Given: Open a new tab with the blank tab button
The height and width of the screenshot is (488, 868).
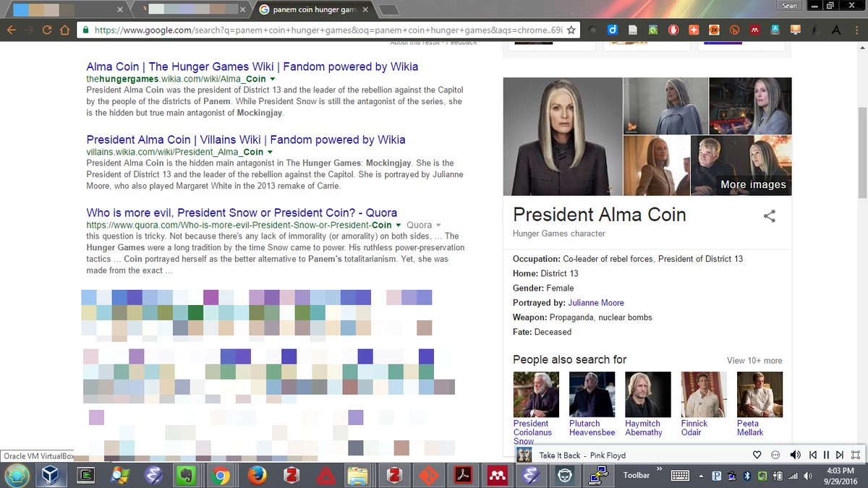Looking at the screenshot, I should pyautogui.click(x=388, y=9).
